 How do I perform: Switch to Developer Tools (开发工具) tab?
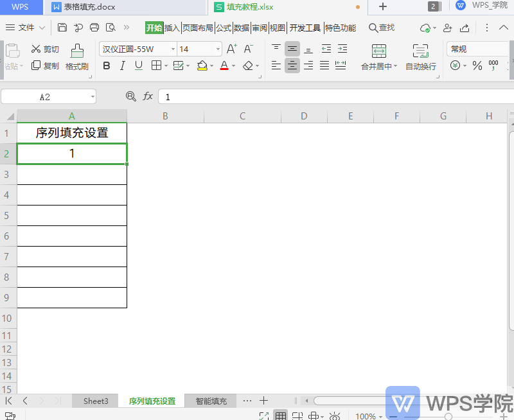305,28
